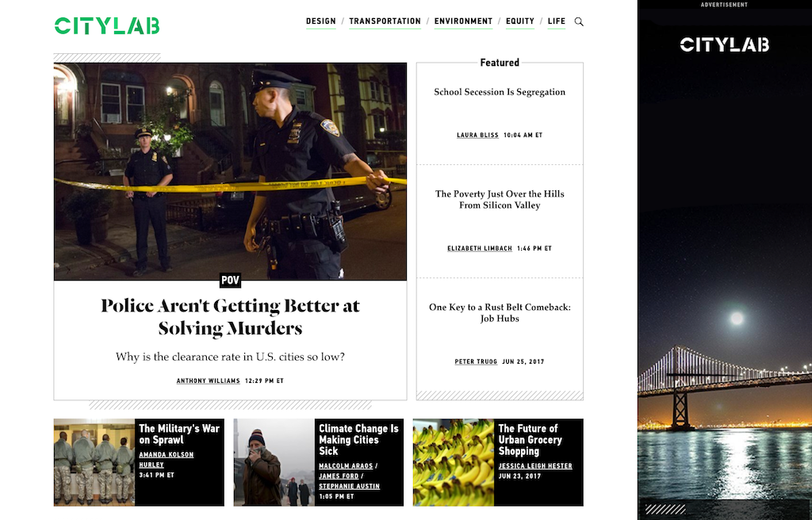Go to the Transportation section
This screenshot has height=520, width=812.
coord(385,21)
